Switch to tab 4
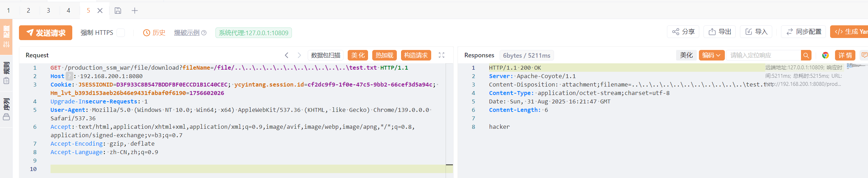 [68, 11]
